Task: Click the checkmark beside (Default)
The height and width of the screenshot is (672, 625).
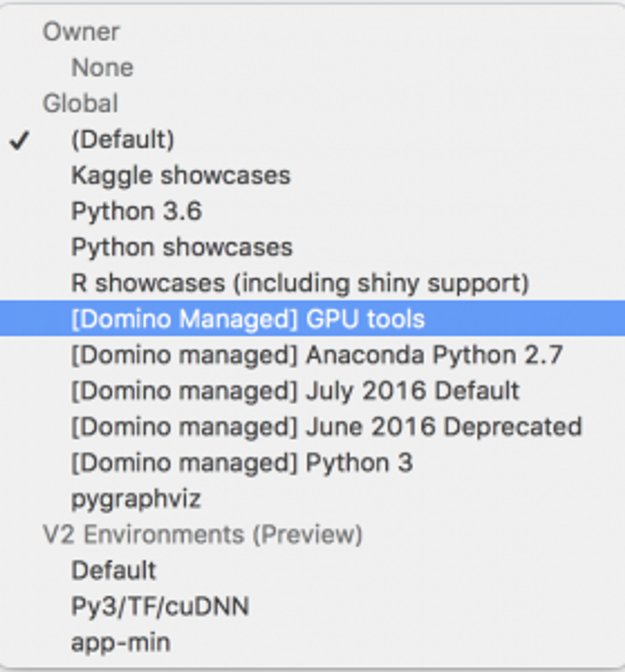Action: (x=20, y=140)
